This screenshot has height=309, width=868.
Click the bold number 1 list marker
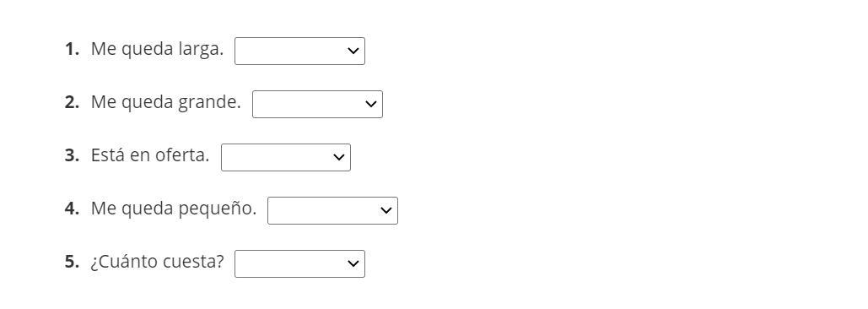[x=72, y=49]
